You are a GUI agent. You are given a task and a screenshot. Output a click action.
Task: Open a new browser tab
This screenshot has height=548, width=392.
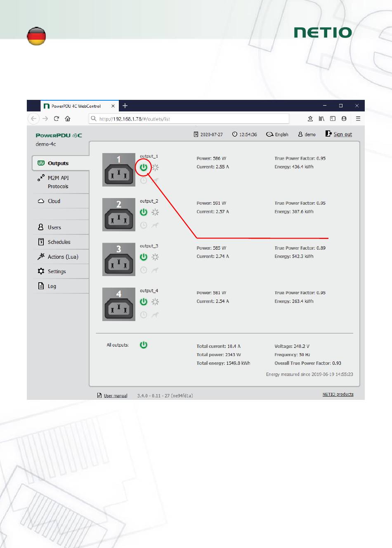click(125, 106)
